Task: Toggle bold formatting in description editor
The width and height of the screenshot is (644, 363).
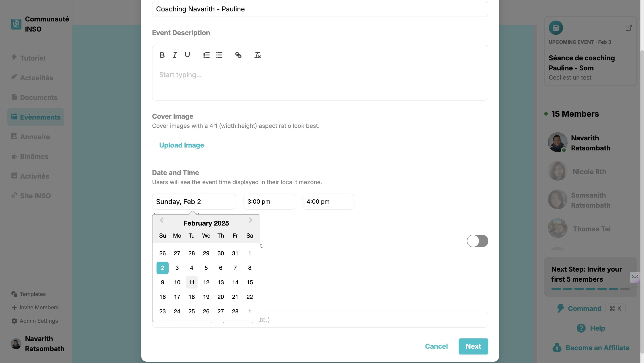Action: coord(162,55)
